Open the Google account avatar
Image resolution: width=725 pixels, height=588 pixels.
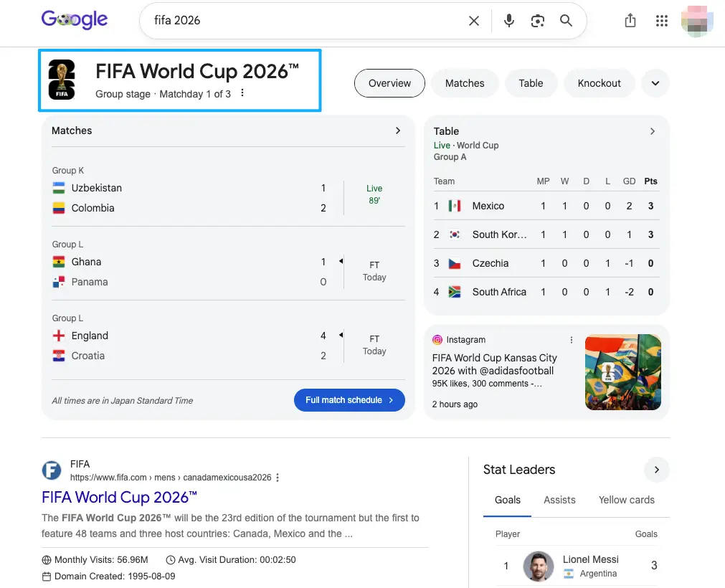(697, 21)
